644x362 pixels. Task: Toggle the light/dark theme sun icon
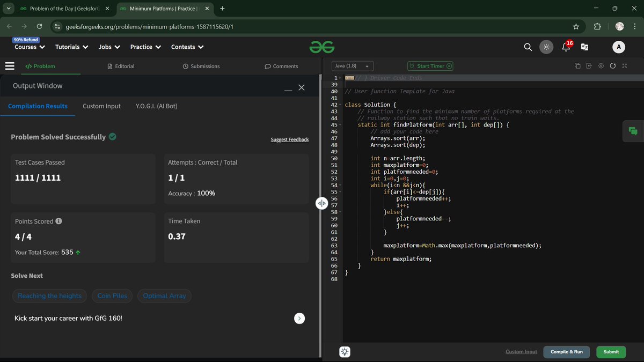546,47
